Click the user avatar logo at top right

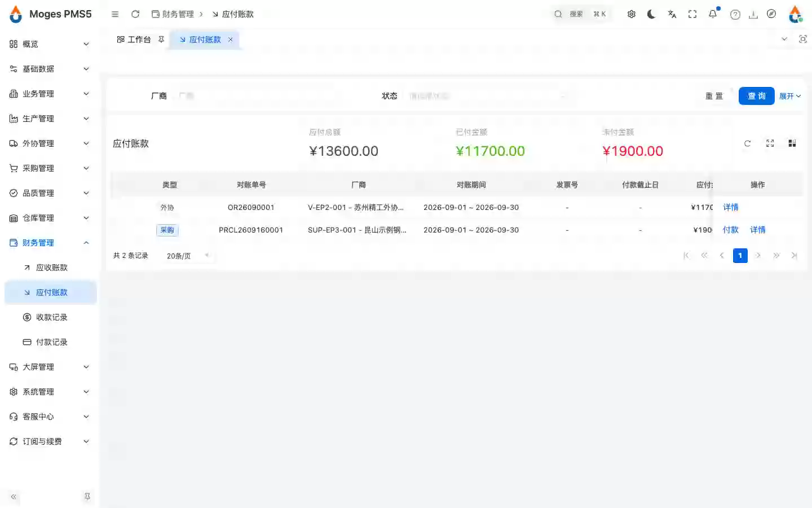[795, 14]
